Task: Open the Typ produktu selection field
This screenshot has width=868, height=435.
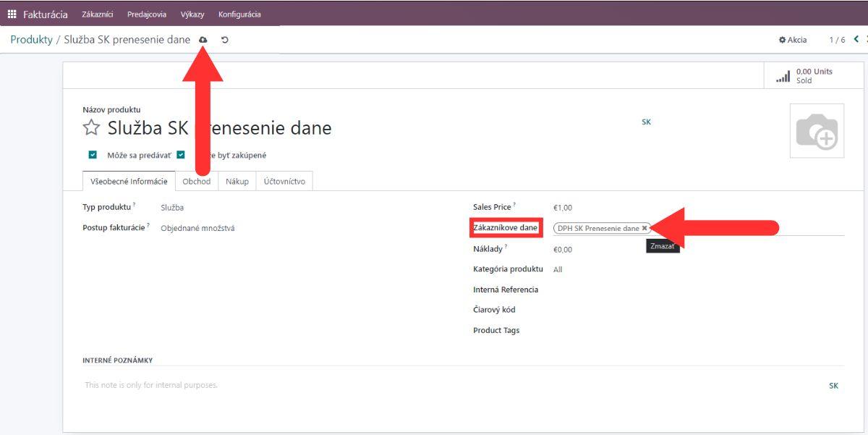Action: coord(172,207)
